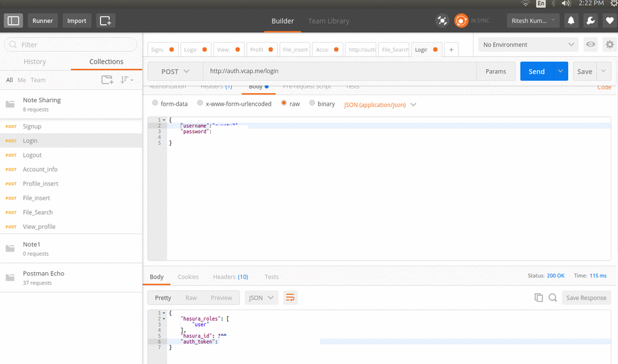Click the Params button
618x364 pixels.
[x=496, y=71]
